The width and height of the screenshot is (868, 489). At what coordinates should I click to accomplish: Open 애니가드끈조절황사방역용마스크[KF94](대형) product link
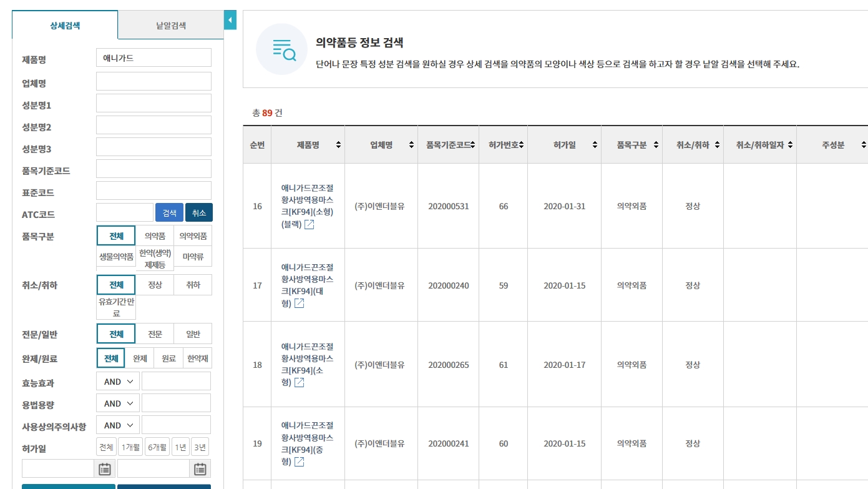[307, 285]
